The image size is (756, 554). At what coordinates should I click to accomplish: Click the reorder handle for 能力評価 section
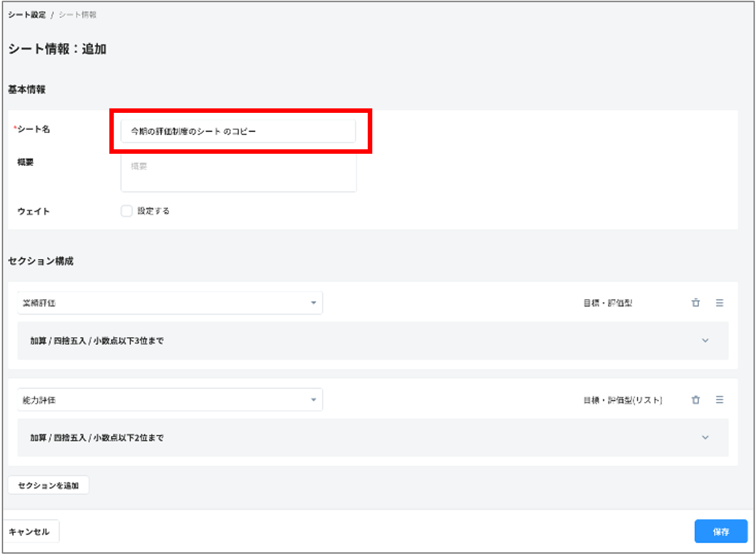[719, 400]
